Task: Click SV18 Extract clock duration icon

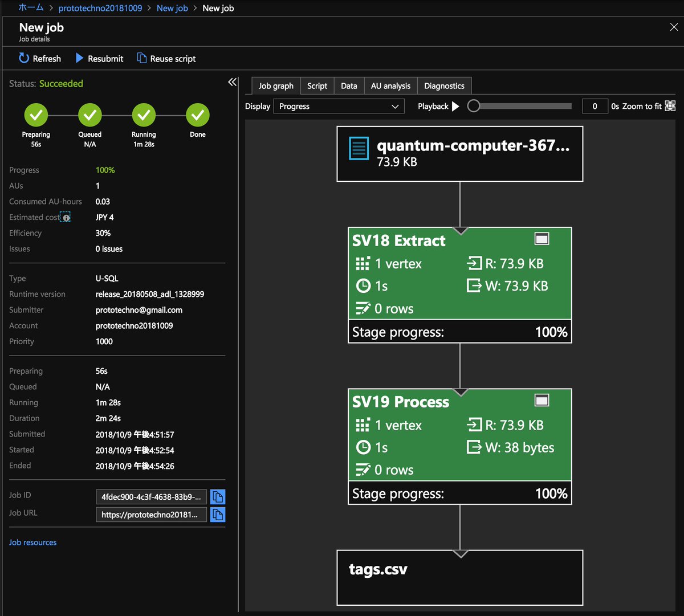Action: point(363,286)
